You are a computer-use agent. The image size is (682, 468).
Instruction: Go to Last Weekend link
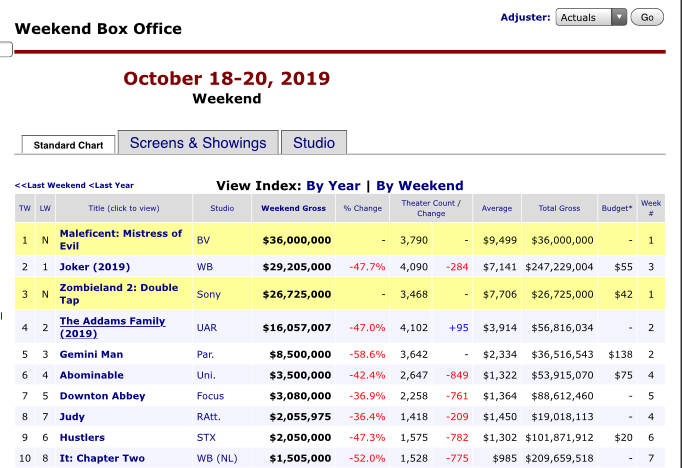[50, 185]
